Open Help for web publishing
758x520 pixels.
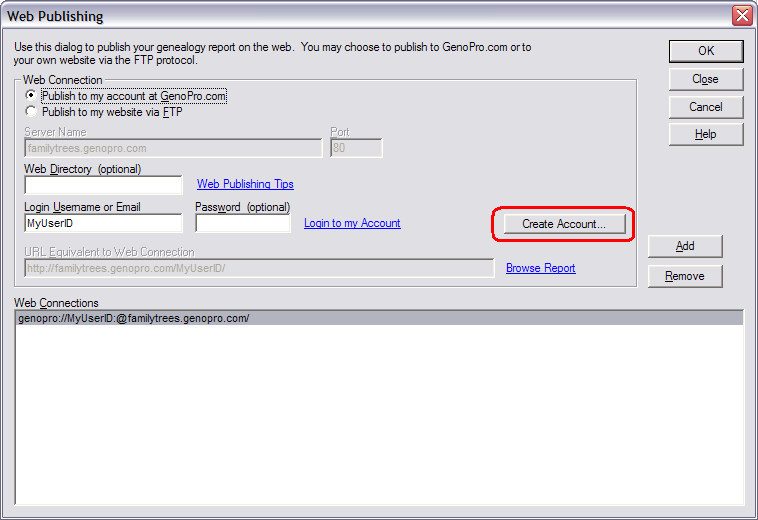(706, 134)
